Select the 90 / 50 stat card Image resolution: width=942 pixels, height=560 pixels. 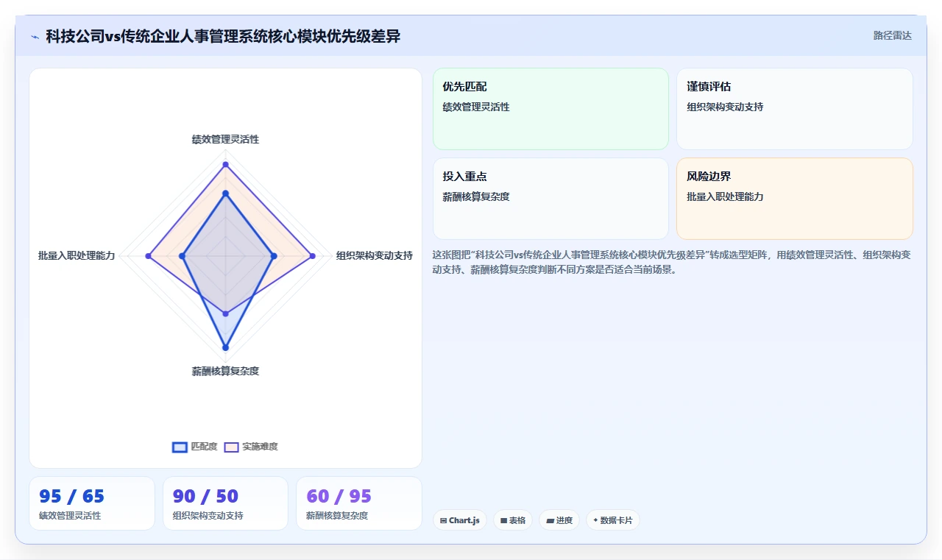(225, 503)
